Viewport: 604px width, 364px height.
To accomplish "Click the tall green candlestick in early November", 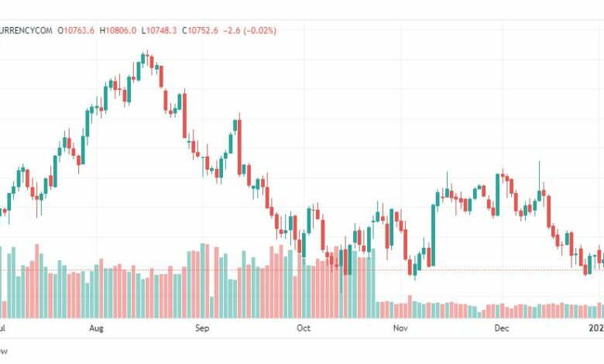I will coord(434,235).
